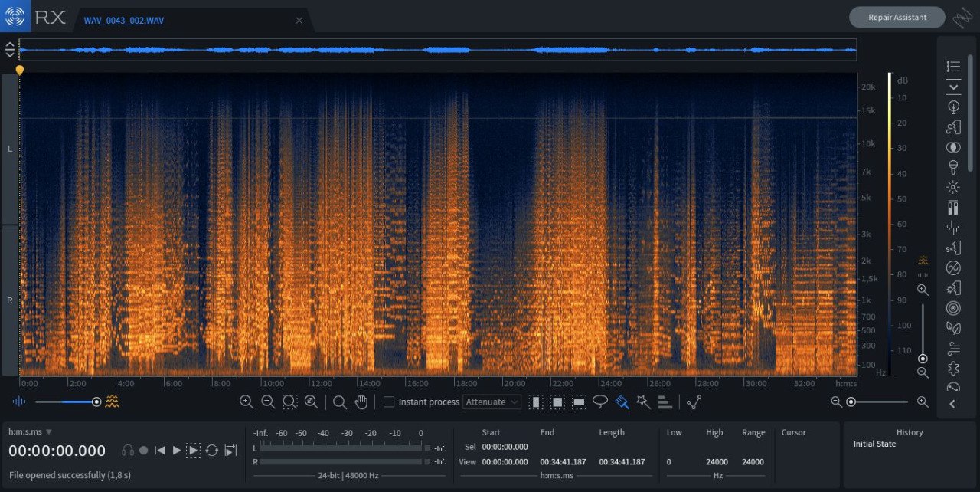Click the Zoom to selection icon
The height and width of the screenshot is (492, 980).
289,402
